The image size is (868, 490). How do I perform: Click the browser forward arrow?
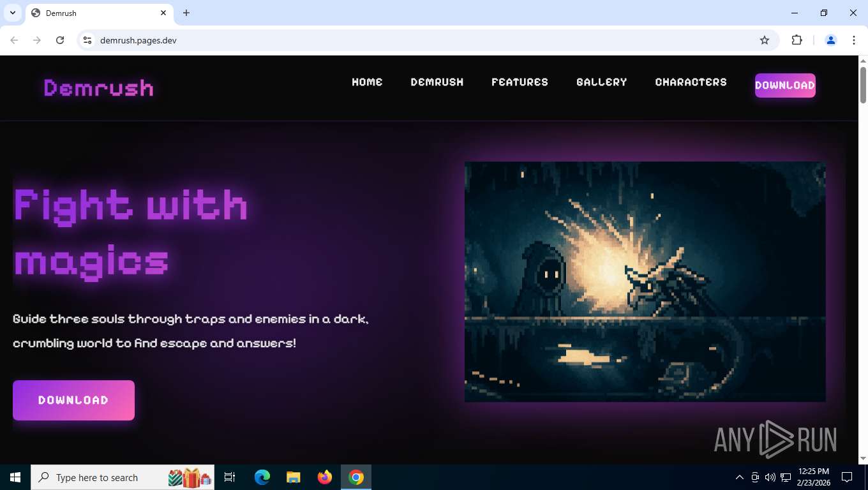37,40
